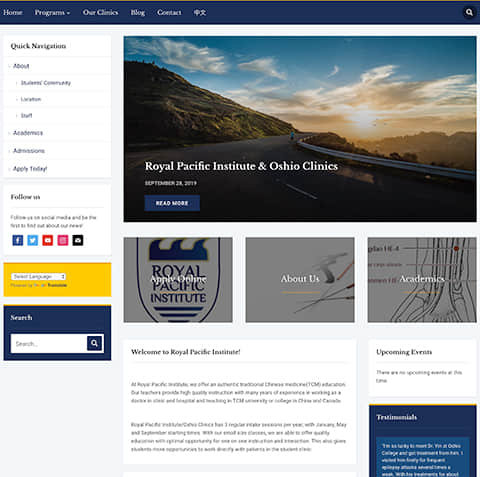The height and width of the screenshot is (477, 480).
Task: Click the sidebar Search text field
Action: pyautogui.click(x=49, y=343)
